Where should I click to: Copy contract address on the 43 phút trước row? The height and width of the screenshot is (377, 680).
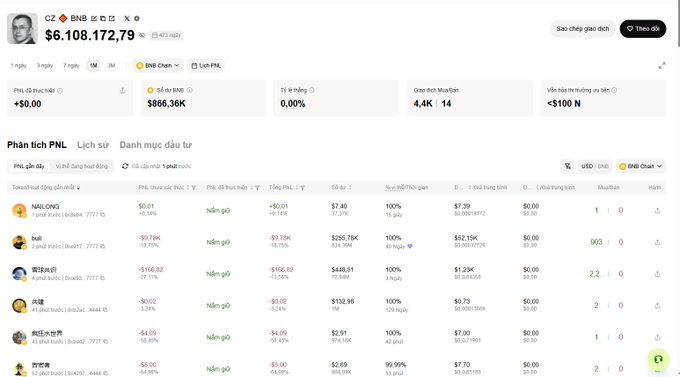tap(105, 341)
